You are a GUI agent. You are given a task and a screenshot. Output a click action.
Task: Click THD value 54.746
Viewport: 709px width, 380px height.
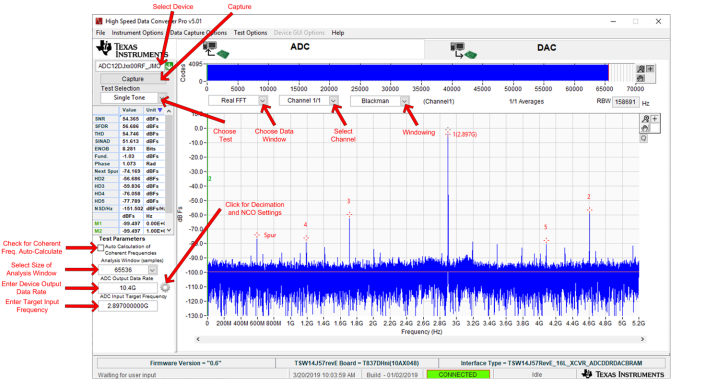pos(131,134)
